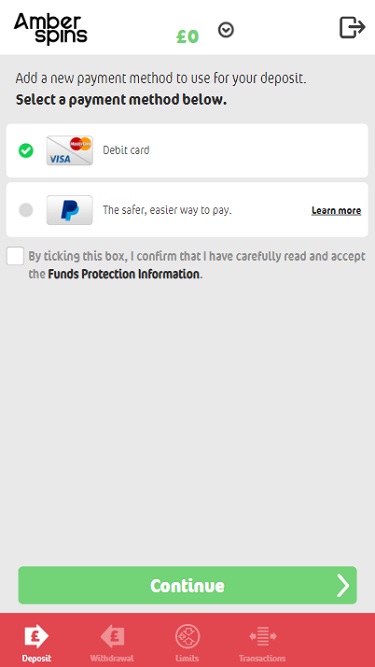
Task: Tick the Funds Protection confirmation checkbox
Action: 15,257
